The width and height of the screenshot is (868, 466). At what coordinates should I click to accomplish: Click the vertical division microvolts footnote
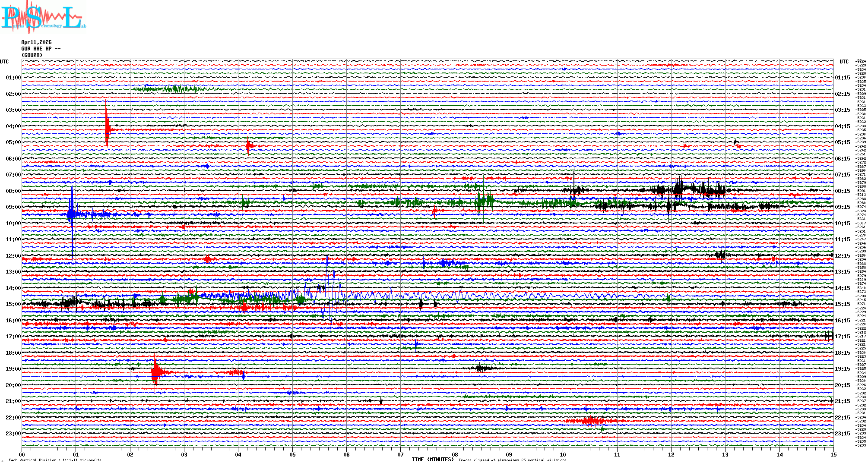tap(55, 460)
